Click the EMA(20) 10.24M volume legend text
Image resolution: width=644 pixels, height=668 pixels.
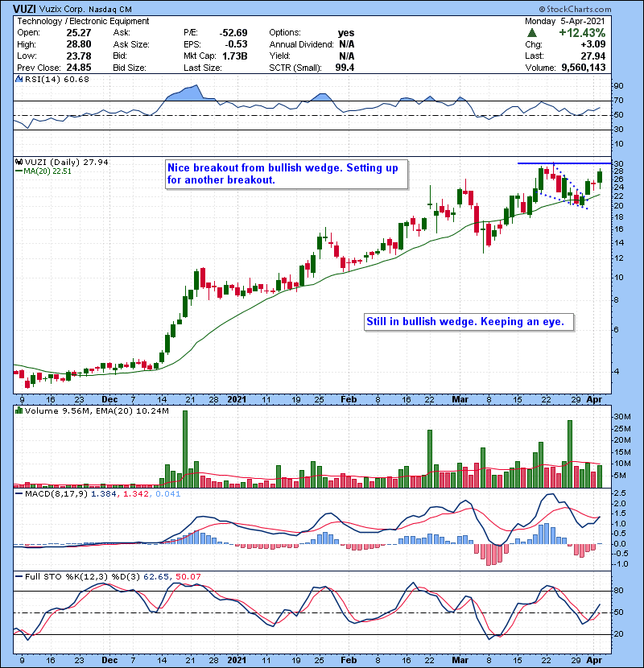(132, 410)
